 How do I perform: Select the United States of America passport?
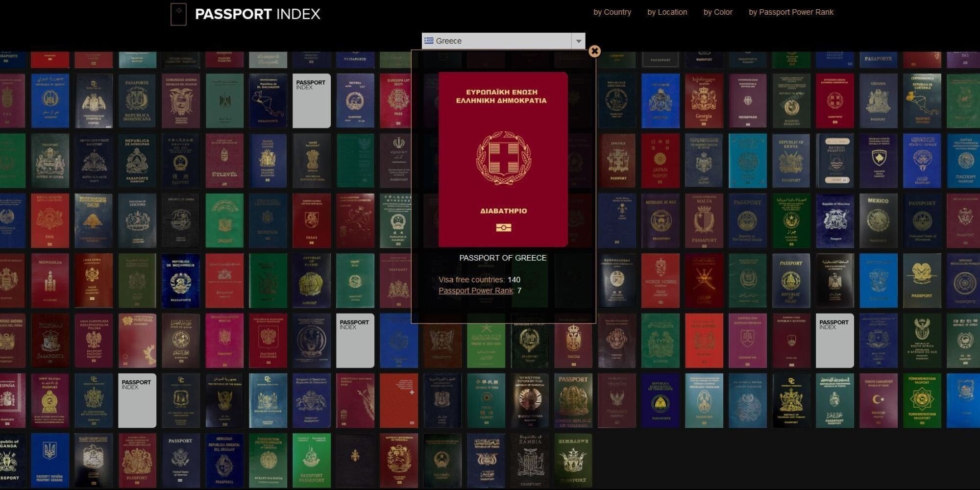181,461
